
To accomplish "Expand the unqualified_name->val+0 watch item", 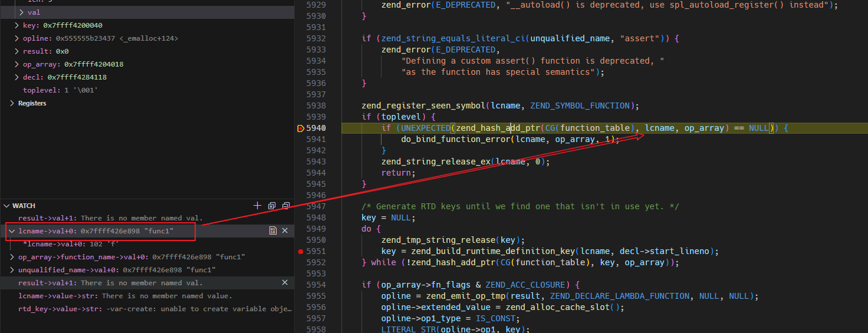I will tap(12, 270).
